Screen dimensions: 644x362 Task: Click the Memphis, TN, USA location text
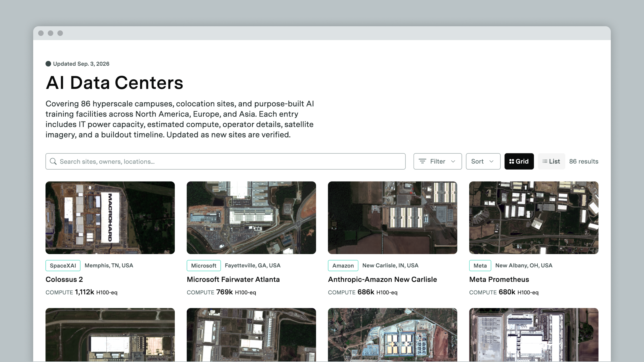pyautogui.click(x=109, y=266)
